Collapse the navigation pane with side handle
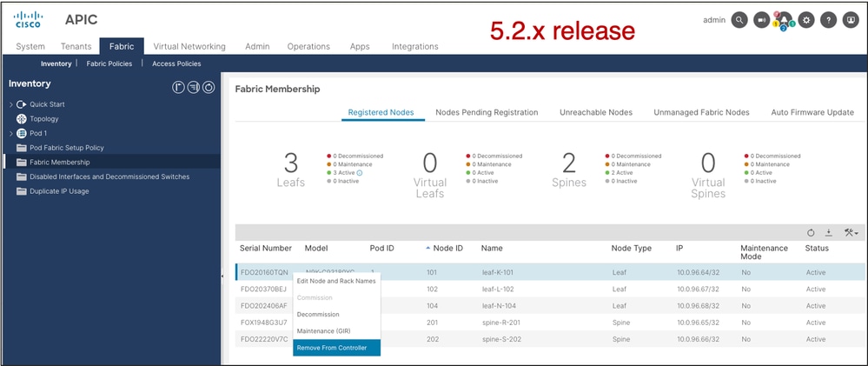868x366 pixels. coord(222,276)
